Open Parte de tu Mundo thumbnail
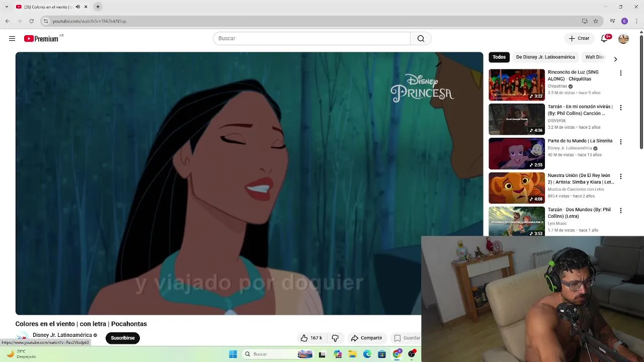This screenshot has width=644, height=362. 517,153
